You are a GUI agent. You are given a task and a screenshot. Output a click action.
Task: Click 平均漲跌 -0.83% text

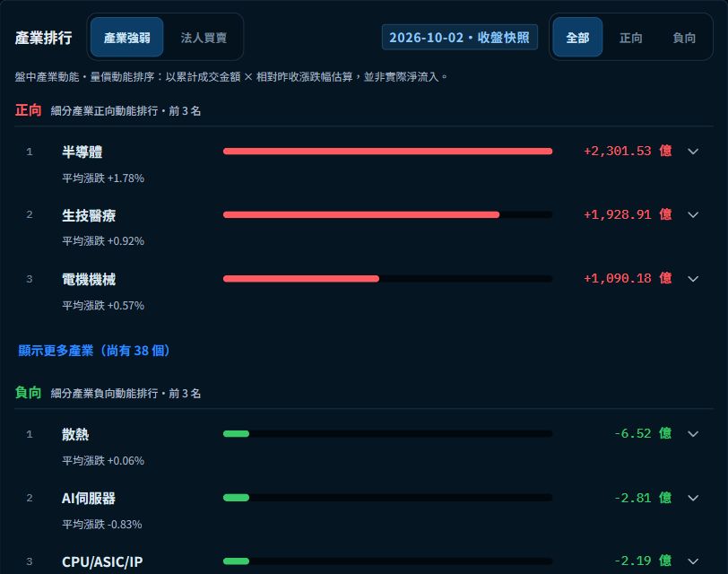click(x=102, y=525)
